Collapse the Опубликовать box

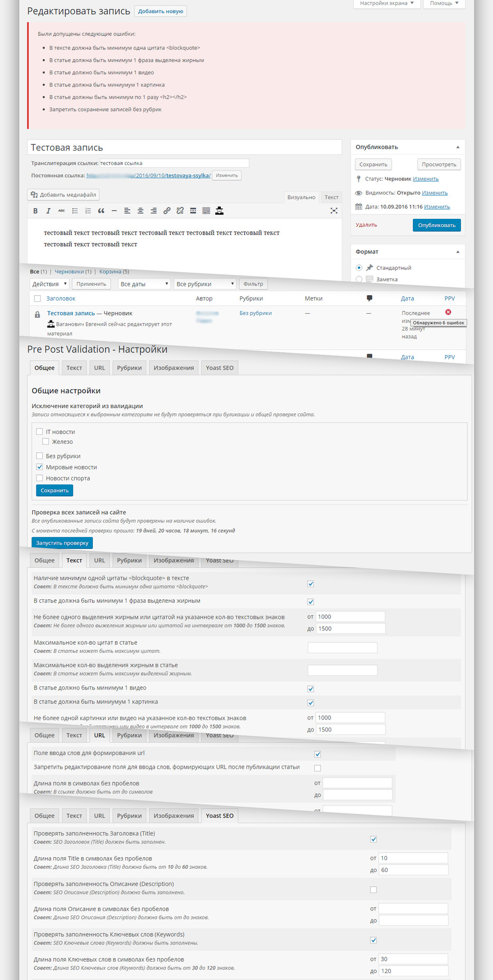tap(458, 147)
